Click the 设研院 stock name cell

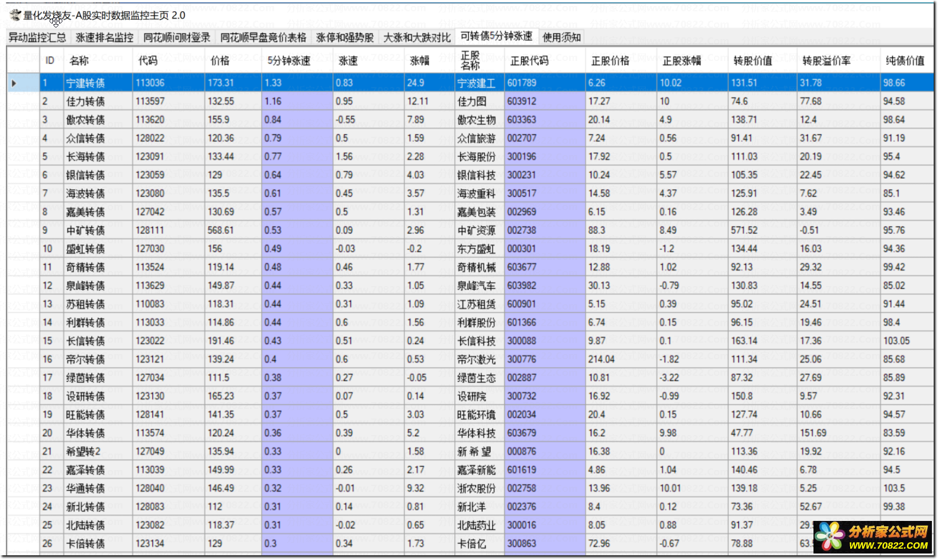pos(479,396)
